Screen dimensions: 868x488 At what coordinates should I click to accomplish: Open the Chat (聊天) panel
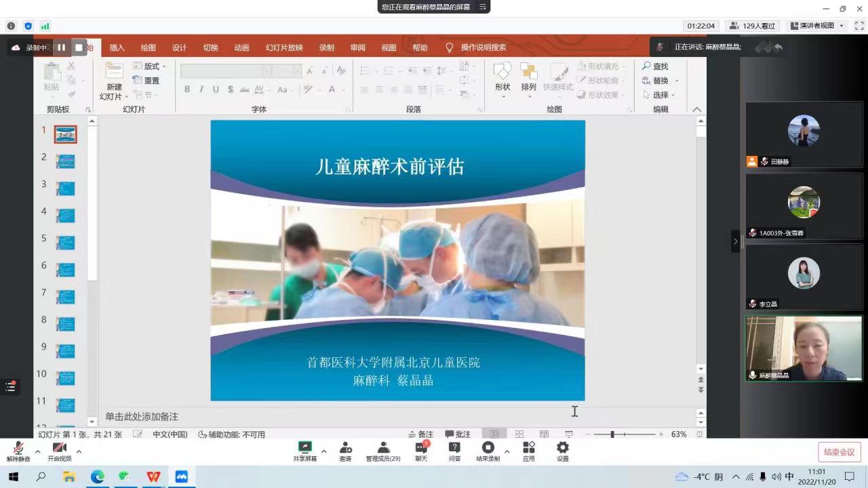421,451
